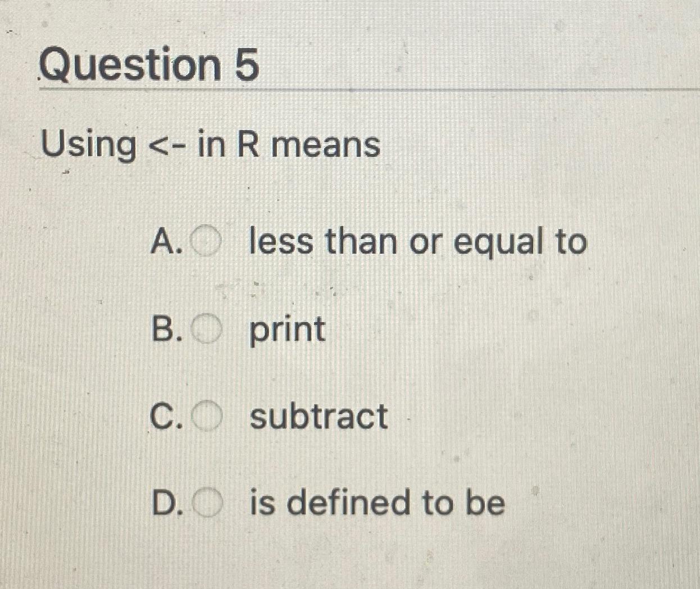Select radio button for option C
The width and height of the screenshot is (700, 589).
(208, 416)
